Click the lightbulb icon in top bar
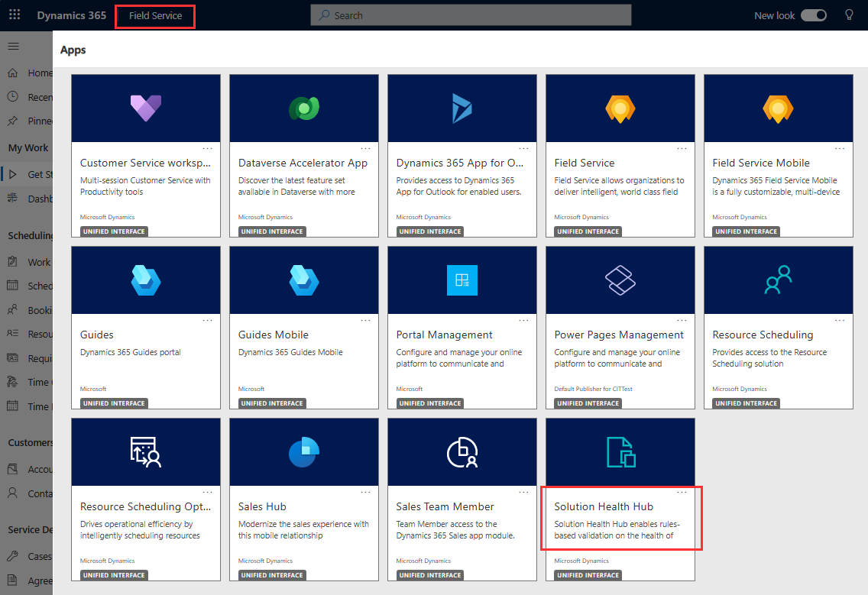868x595 pixels. pos(849,15)
